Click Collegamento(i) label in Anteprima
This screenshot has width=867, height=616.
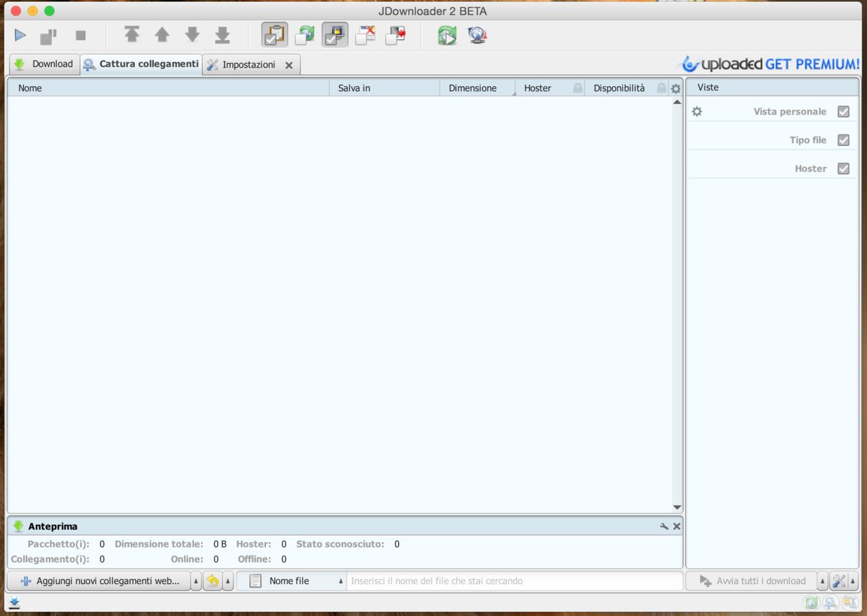50,559
